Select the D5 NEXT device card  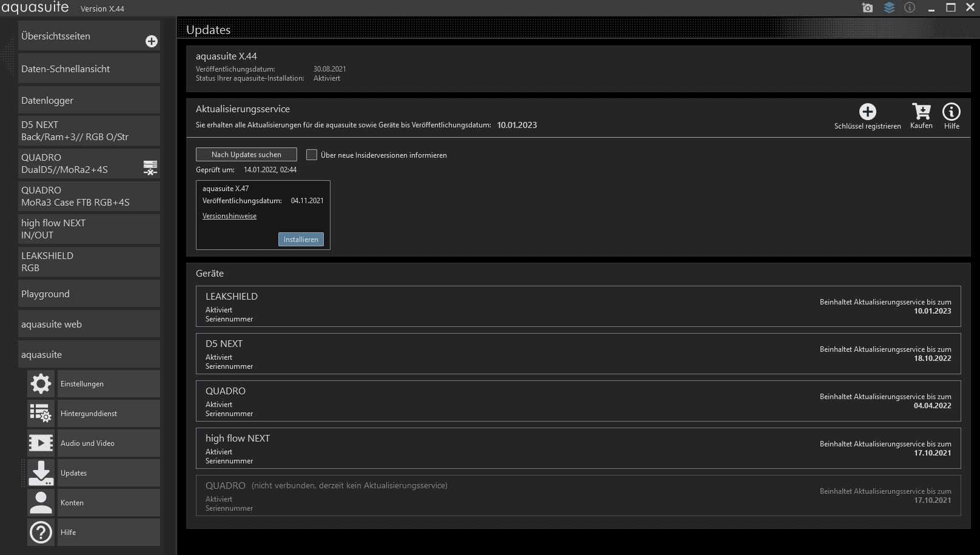tap(578, 354)
